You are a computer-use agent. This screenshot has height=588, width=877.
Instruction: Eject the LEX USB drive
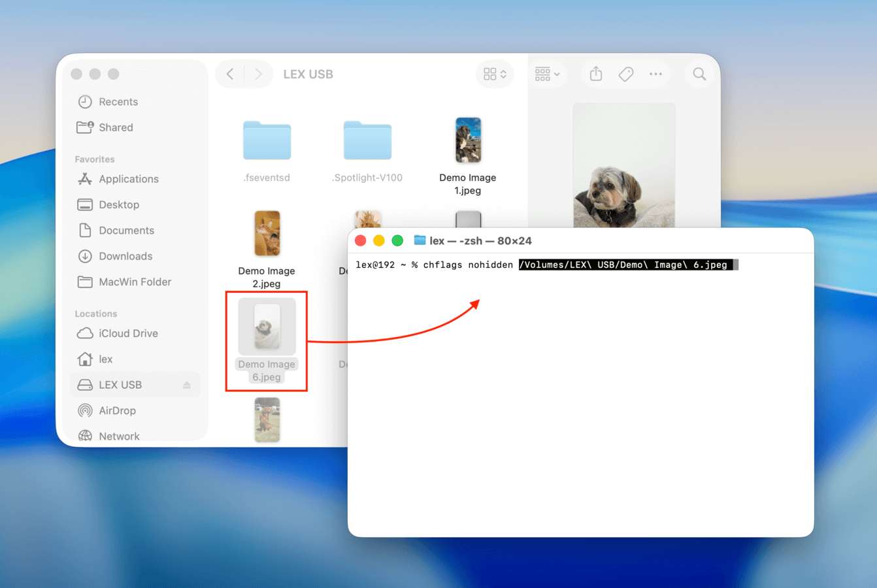(x=187, y=385)
